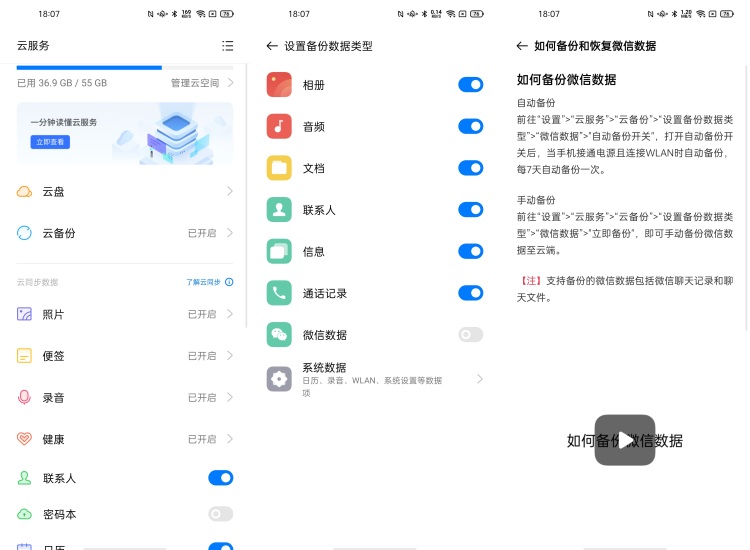This screenshot has width=750, height=550.
Task: Open 管理云空间 via its chevron
Action: coord(231,83)
